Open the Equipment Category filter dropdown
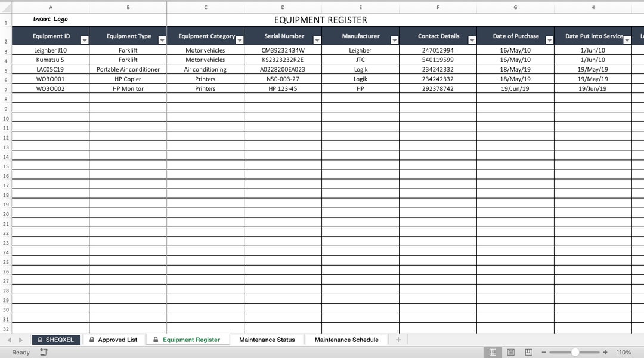The image size is (644, 358). click(x=239, y=38)
